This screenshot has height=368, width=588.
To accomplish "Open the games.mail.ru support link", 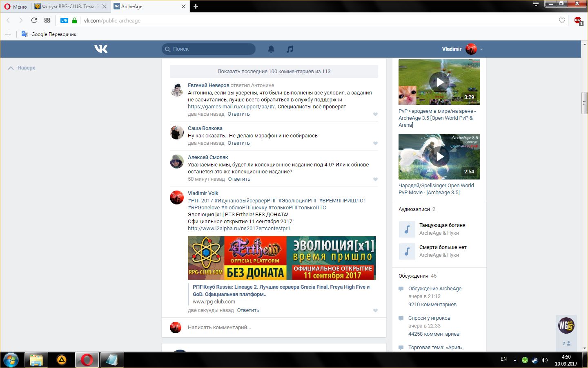I will 232,107.
